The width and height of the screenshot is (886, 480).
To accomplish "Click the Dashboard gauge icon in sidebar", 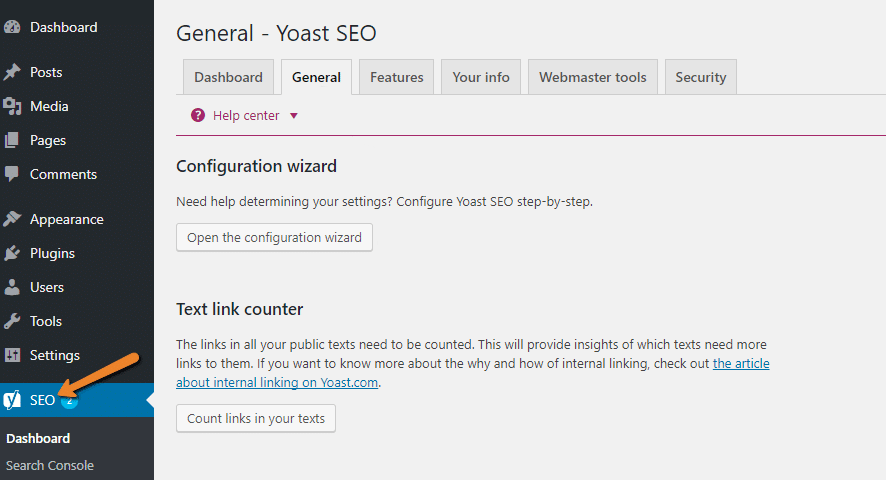I will [12, 27].
